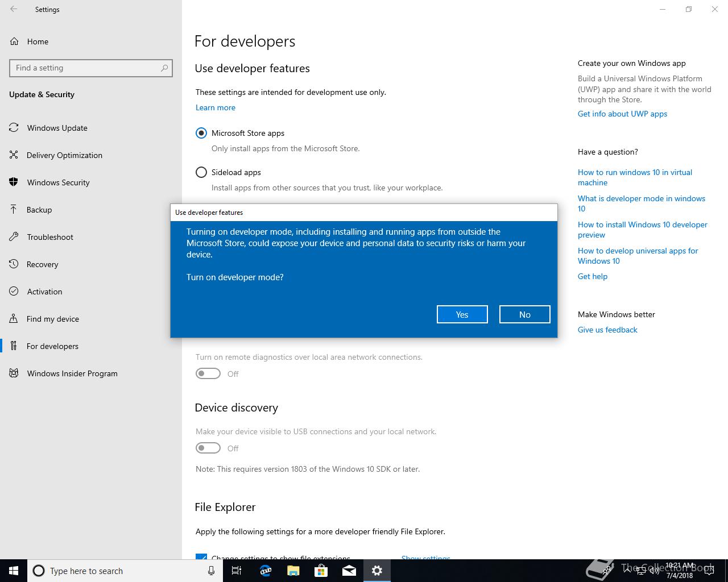Viewport: 728px width, 582px height.
Task: Click the taskbar Type here to search box
Action: pyautogui.click(x=124, y=571)
